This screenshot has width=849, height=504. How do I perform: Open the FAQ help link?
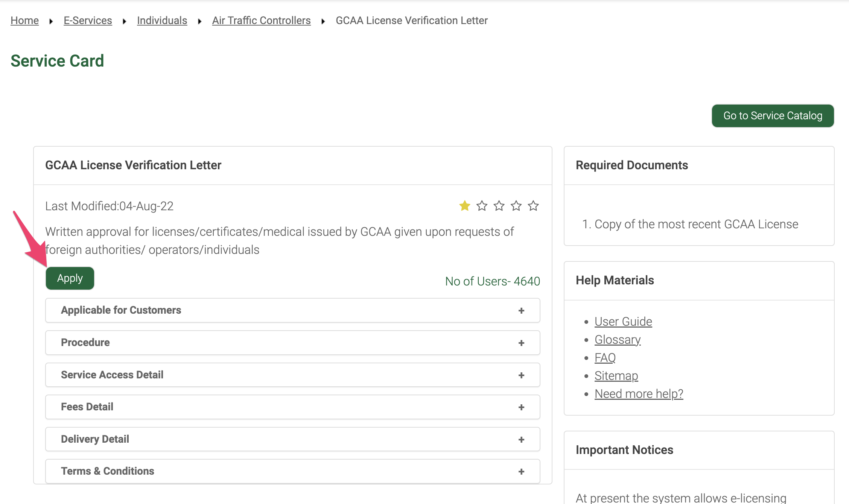(x=605, y=358)
